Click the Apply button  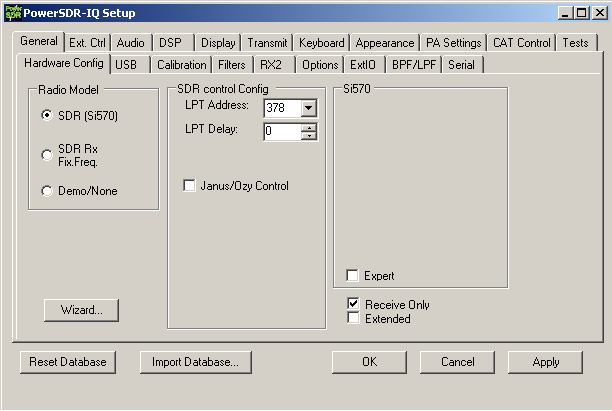(545, 362)
